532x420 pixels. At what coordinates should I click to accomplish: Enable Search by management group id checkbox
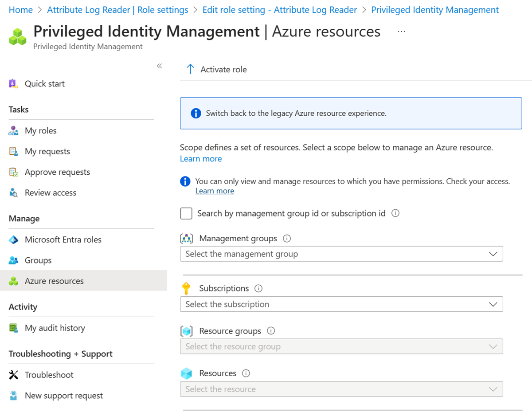186,214
